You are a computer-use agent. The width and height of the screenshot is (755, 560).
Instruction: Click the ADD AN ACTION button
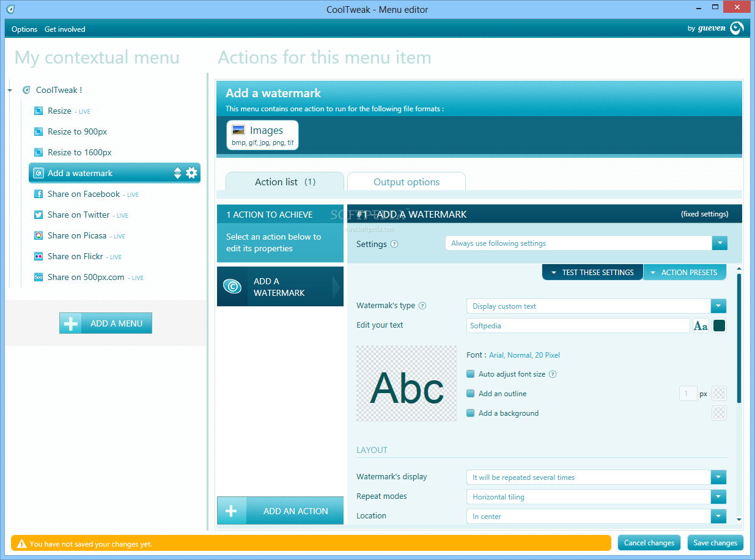coord(281,511)
